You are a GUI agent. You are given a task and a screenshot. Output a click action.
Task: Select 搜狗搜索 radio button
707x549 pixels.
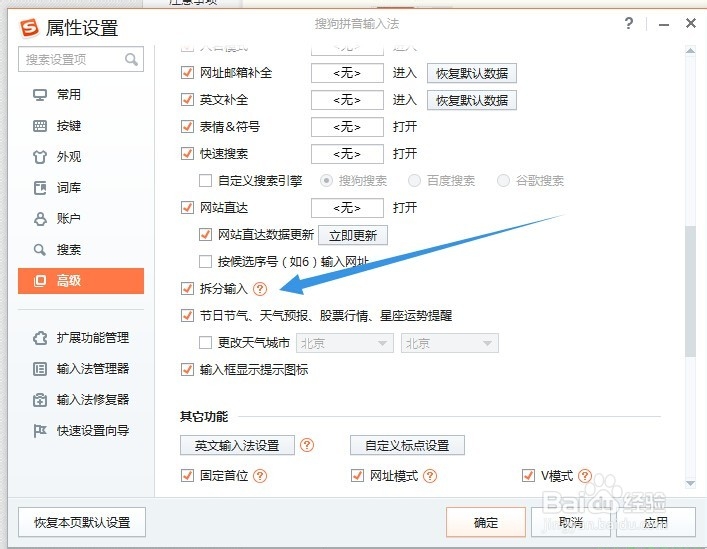pos(326,181)
